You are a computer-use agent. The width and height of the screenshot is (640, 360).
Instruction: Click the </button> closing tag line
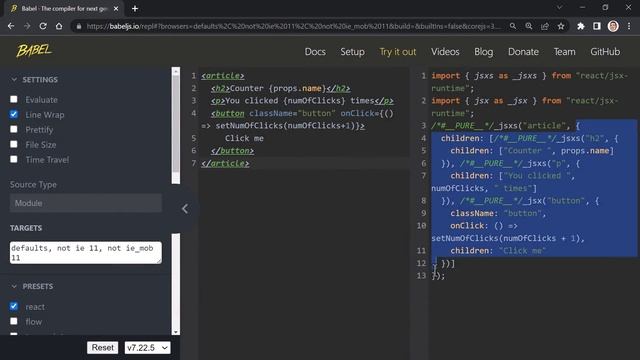tap(232, 151)
